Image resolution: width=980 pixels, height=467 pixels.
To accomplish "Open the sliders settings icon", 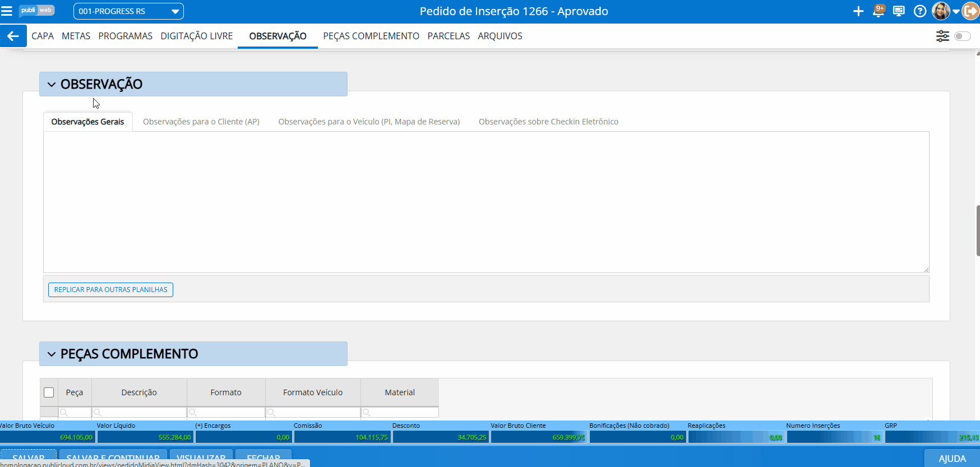I will point(942,36).
